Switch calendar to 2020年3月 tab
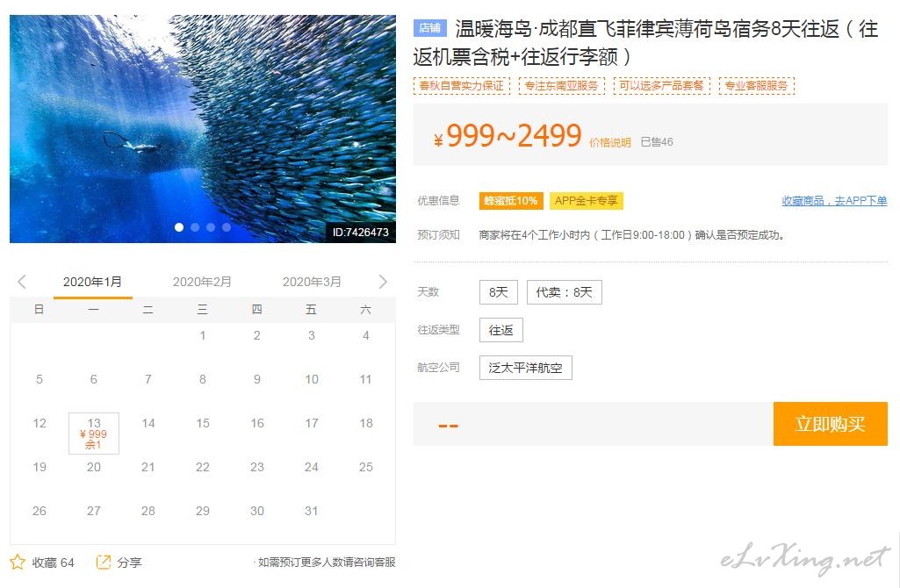 (x=312, y=282)
